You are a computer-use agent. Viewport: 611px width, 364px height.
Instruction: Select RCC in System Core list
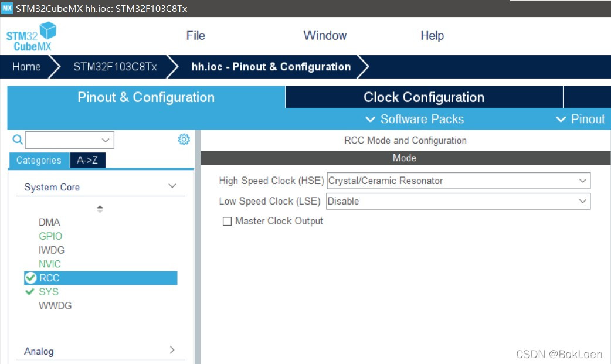(x=100, y=278)
